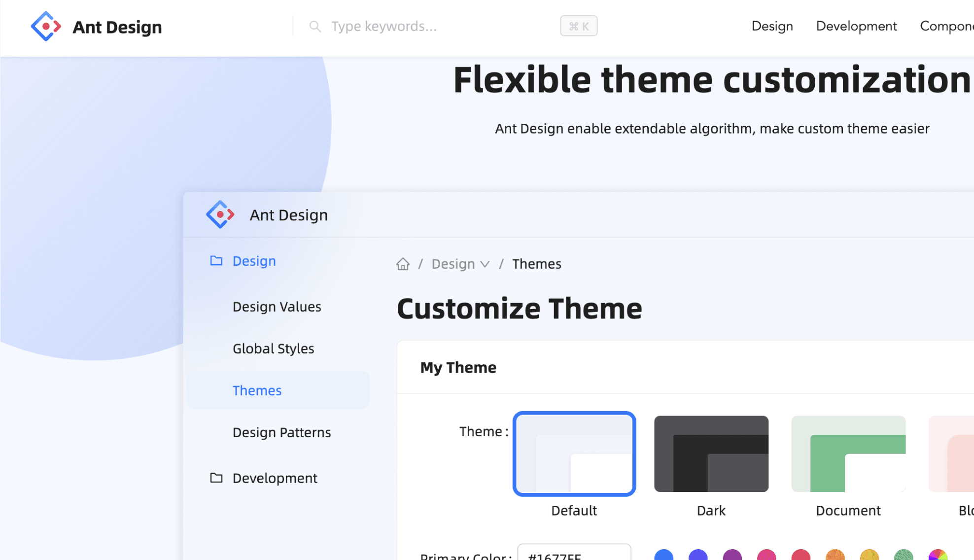This screenshot has width=974, height=560.
Task: Click the Ant Design logo in header
Action: [x=46, y=26]
